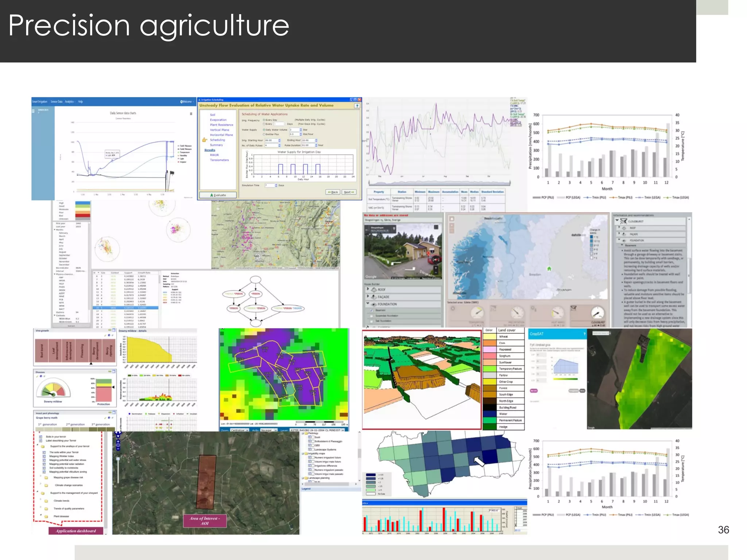747x560 pixels.
Task: Click the Next button in Irrigation Scheduling
Action: pyautogui.click(x=349, y=192)
